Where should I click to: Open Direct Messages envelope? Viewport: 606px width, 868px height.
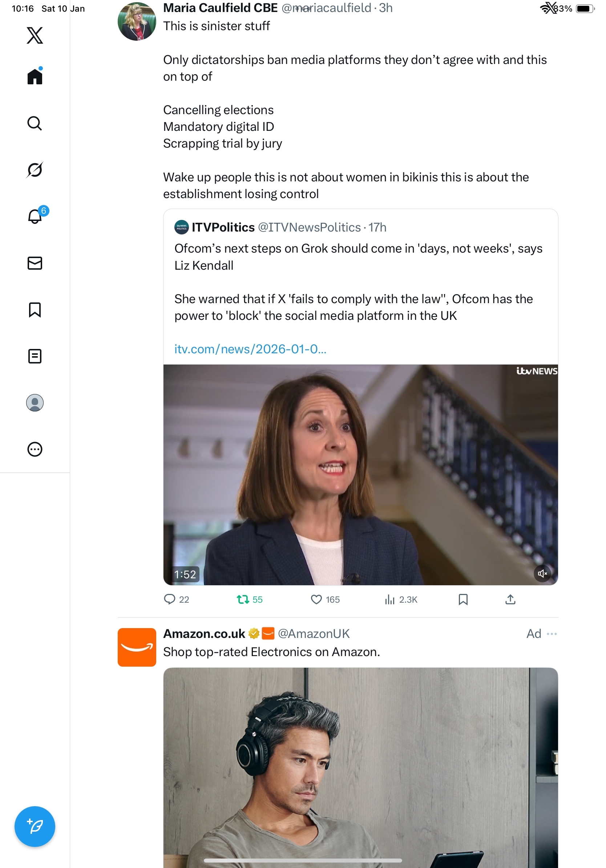35,263
